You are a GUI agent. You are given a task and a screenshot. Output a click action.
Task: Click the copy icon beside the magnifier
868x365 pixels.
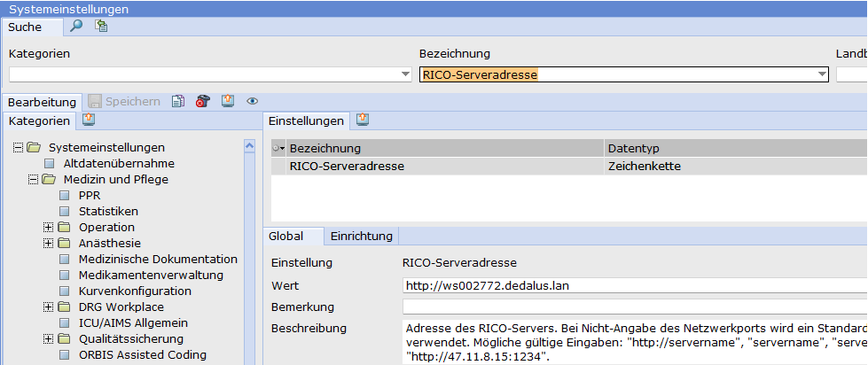pos(101,26)
